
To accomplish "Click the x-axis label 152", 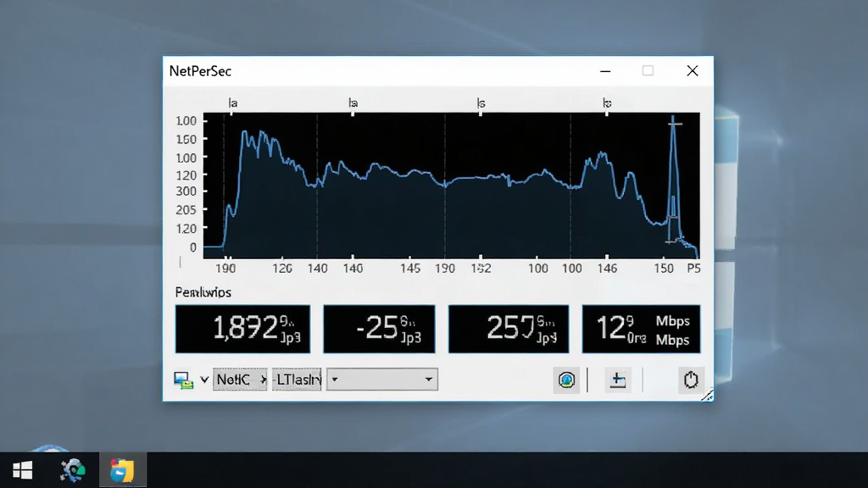I will pos(481,269).
